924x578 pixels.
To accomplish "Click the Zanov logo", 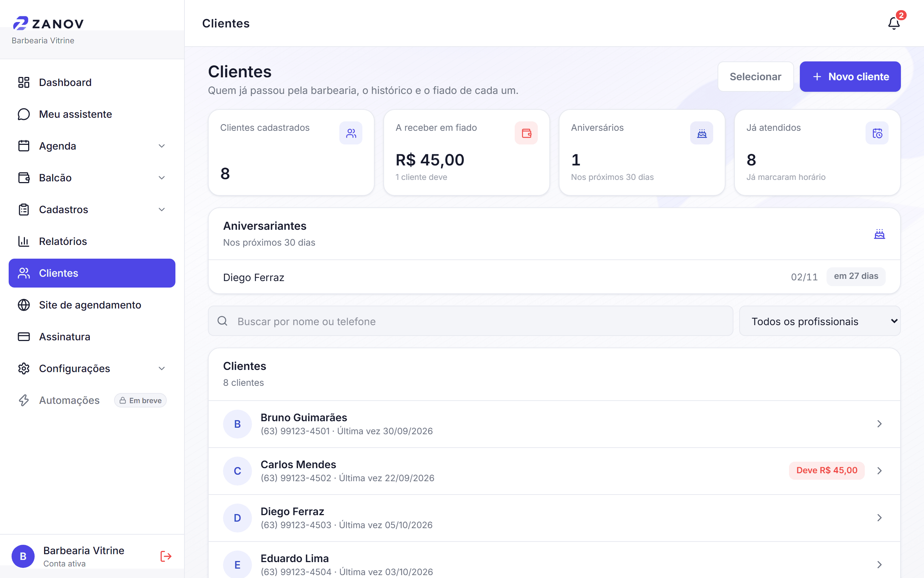I will (x=48, y=23).
